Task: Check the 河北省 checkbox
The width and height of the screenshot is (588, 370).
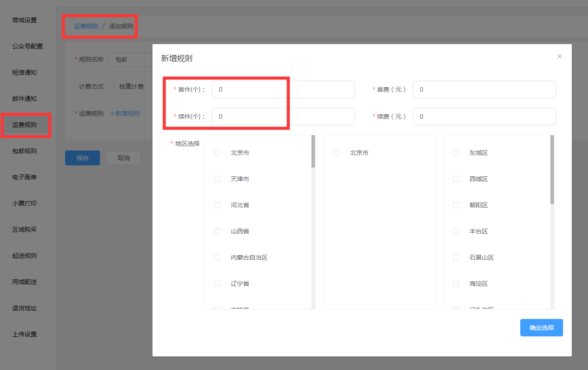Action: pyautogui.click(x=217, y=205)
